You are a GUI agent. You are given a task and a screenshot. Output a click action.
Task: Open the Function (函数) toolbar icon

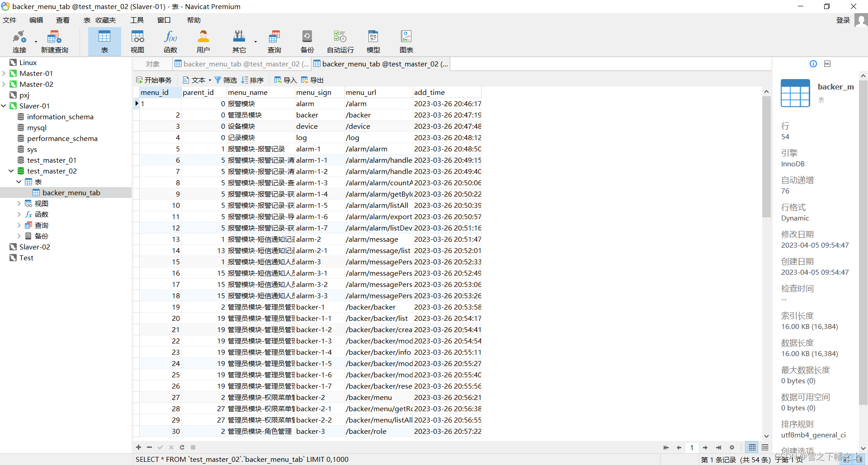[x=170, y=42]
